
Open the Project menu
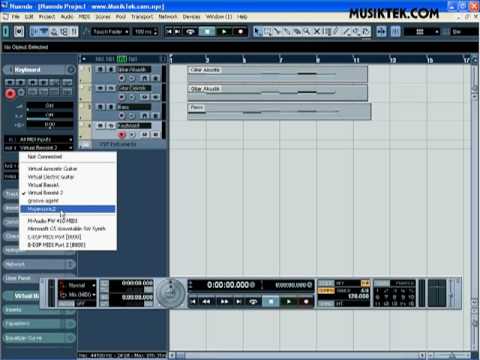(47, 16)
